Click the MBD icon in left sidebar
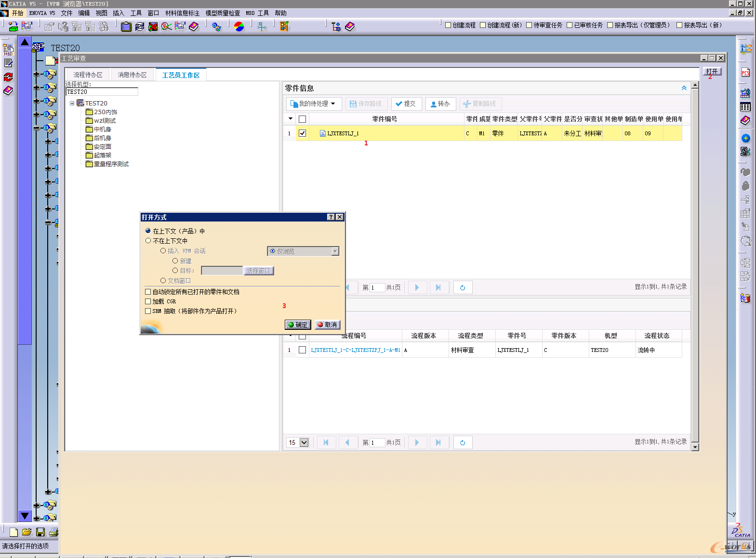Screen dimensions: 756x558 click(x=8, y=50)
